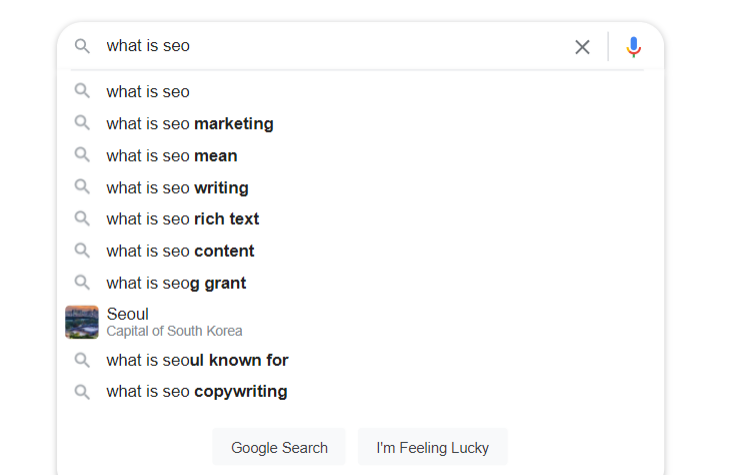Click magnifier icon beside 'what is seo writing'
The height and width of the screenshot is (475, 740).
82,187
